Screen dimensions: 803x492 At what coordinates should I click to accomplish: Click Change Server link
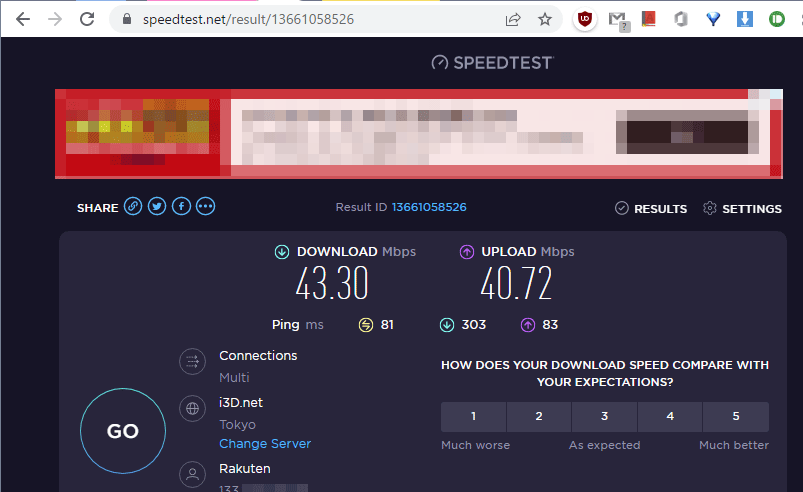pos(265,443)
